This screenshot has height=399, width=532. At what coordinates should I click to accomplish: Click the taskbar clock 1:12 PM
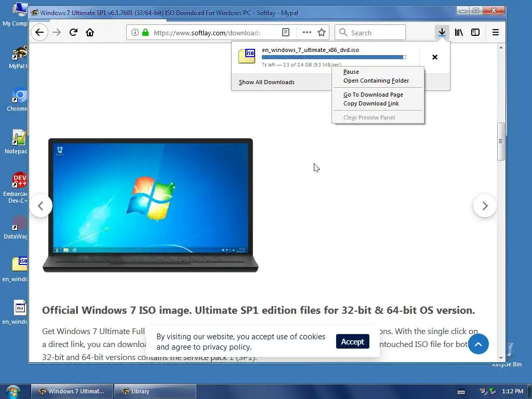click(512, 391)
